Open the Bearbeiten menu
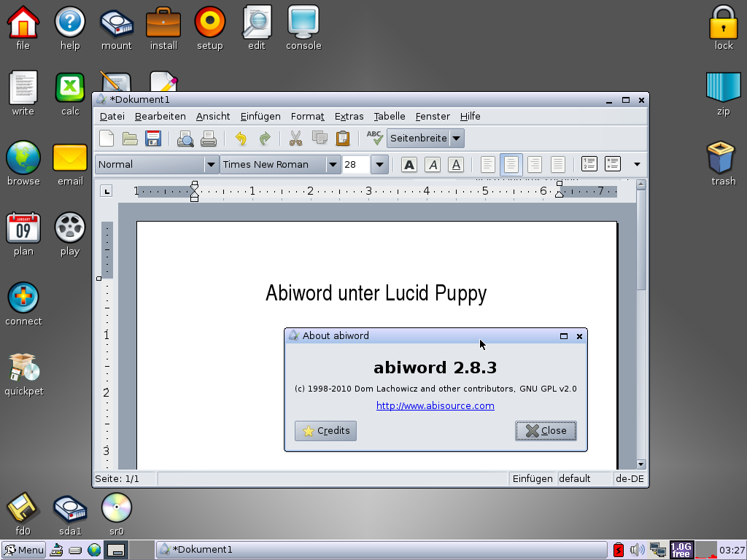Viewport: 747px width, 560px height. tap(160, 117)
